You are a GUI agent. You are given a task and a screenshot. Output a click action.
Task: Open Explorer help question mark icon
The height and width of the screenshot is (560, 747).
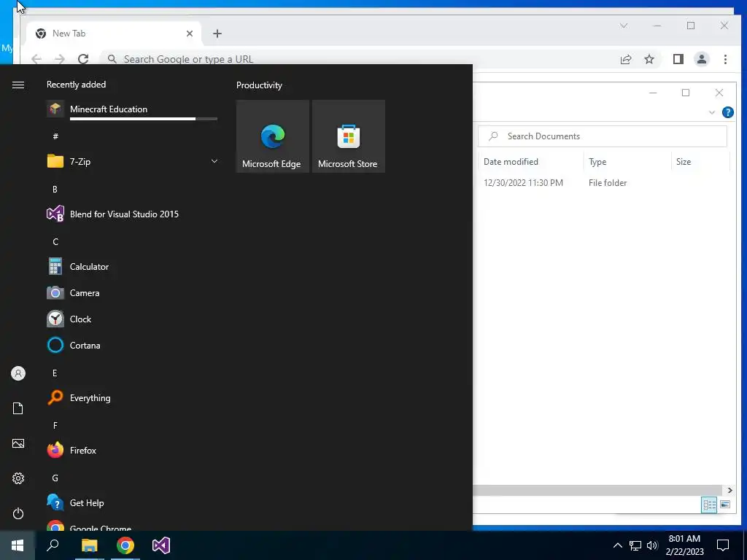pyautogui.click(x=727, y=112)
